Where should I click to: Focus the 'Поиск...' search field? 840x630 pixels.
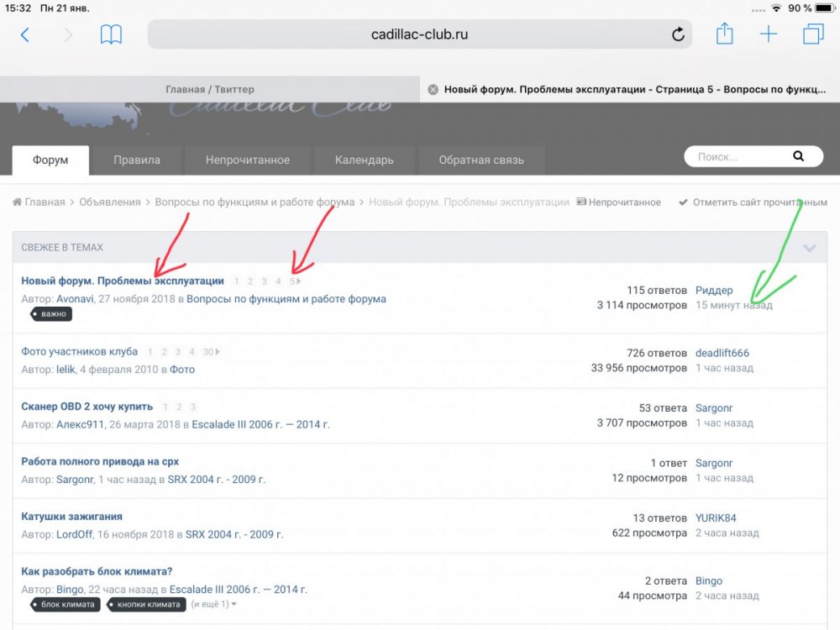click(739, 156)
